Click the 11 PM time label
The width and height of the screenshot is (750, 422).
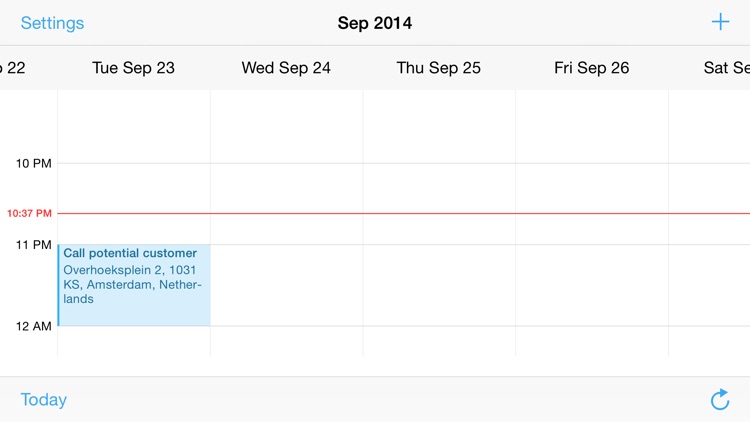coord(33,245)
